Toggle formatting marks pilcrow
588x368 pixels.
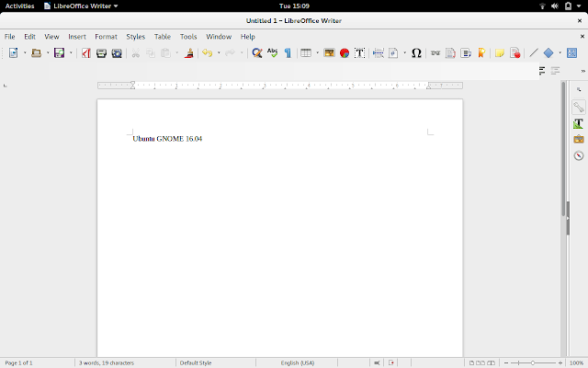coord(288,53)
